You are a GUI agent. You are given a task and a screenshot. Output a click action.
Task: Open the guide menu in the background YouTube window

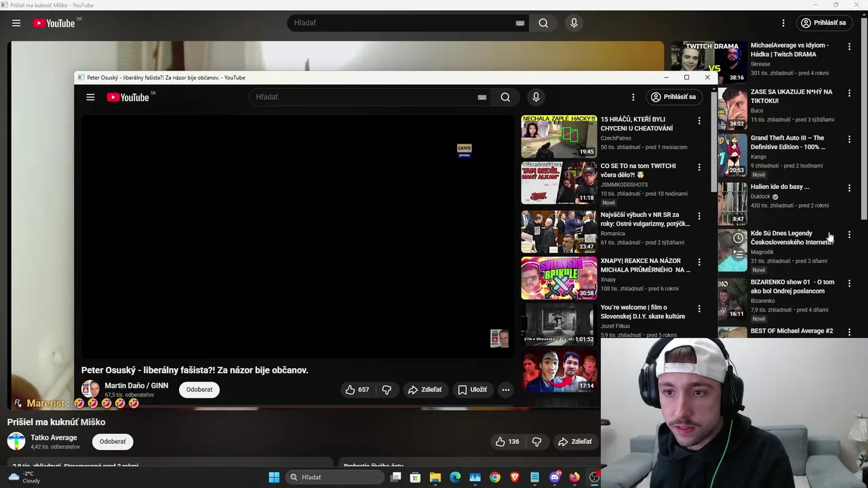coord(16,23)
